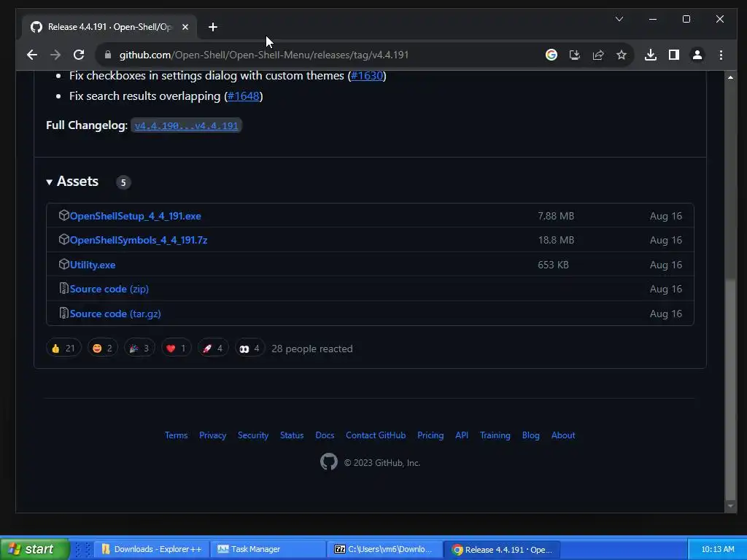Open the Pricing footer link
This screenshot has width=747, height=560.
click(430, 435)
